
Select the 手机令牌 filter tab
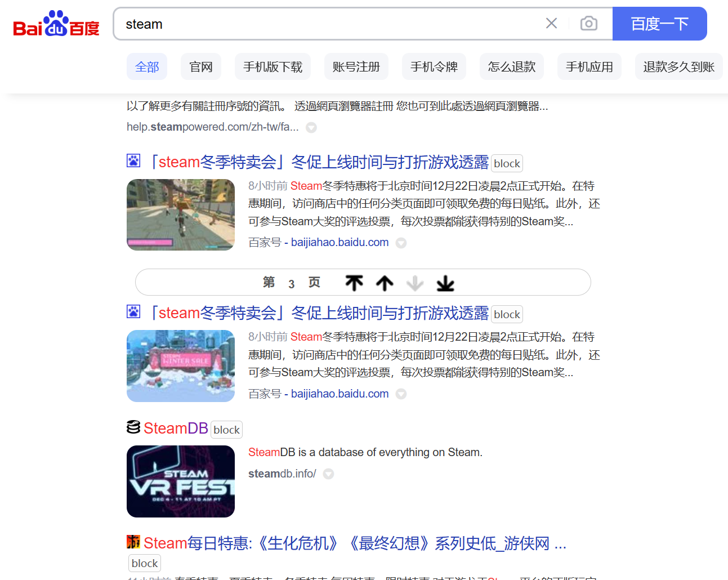(x=434, y=67)
